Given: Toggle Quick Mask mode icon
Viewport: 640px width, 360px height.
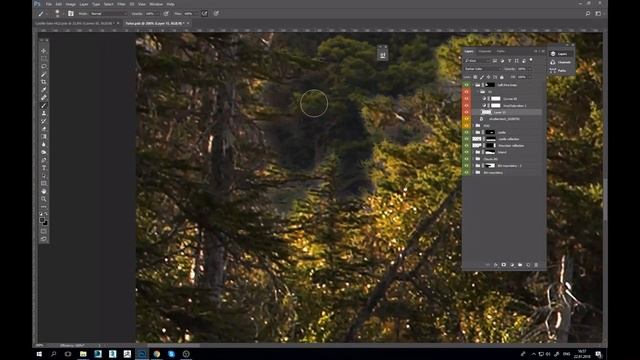Looking at the screenshot, I should (44, 231).
